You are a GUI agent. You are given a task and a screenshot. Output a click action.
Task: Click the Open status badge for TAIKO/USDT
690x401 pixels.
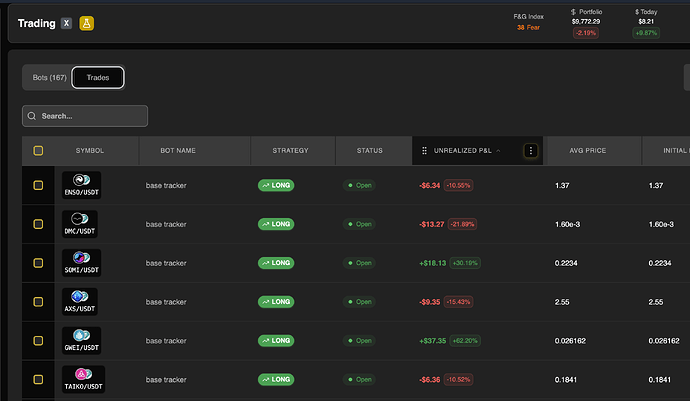point(359,379)
